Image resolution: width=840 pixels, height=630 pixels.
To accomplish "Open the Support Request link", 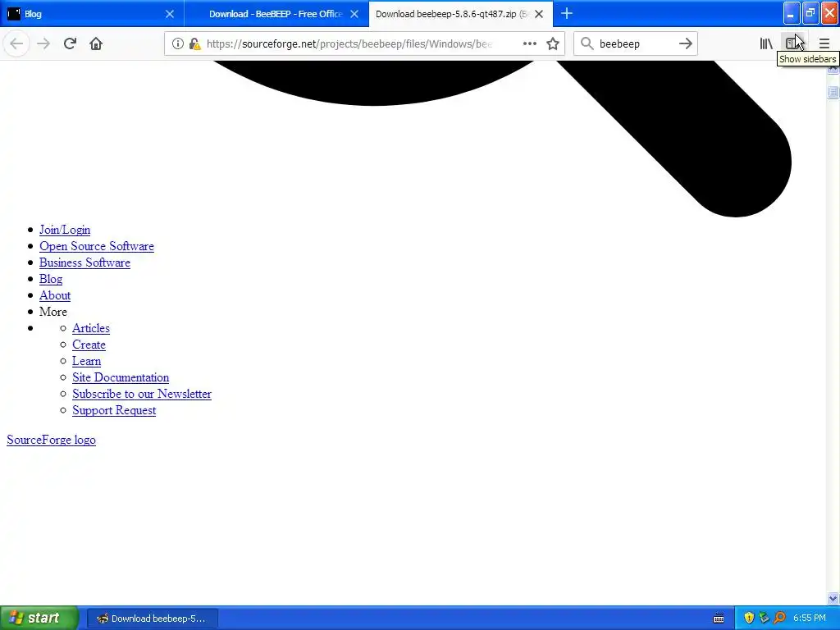I will [114, 410].
